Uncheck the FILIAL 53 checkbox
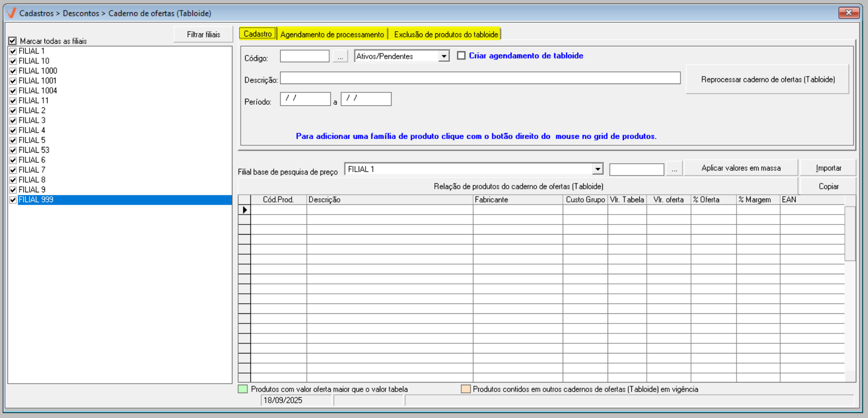The height and width of the screenshot is (418, 868). click(x=13, y=150)
